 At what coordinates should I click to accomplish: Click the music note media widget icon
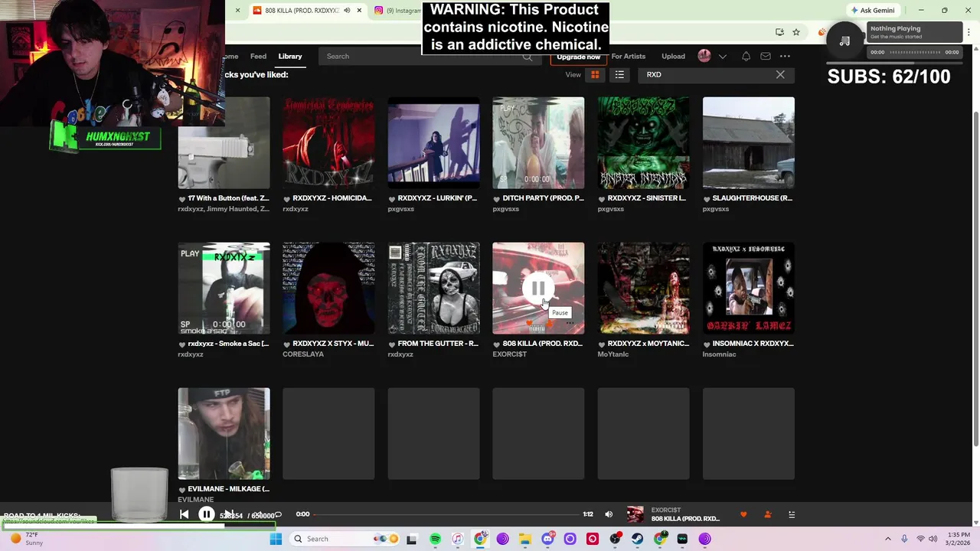click(844, 41)
